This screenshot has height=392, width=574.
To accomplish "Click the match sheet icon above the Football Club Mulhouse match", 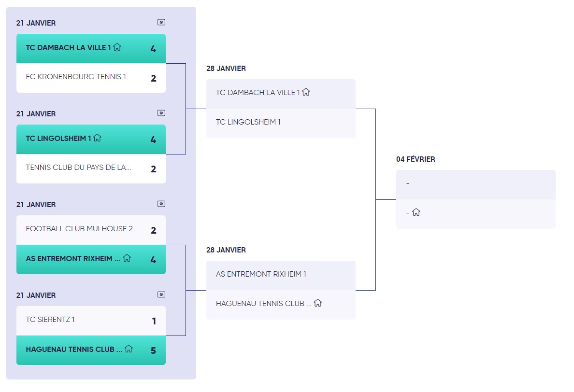I will (161, 204).
